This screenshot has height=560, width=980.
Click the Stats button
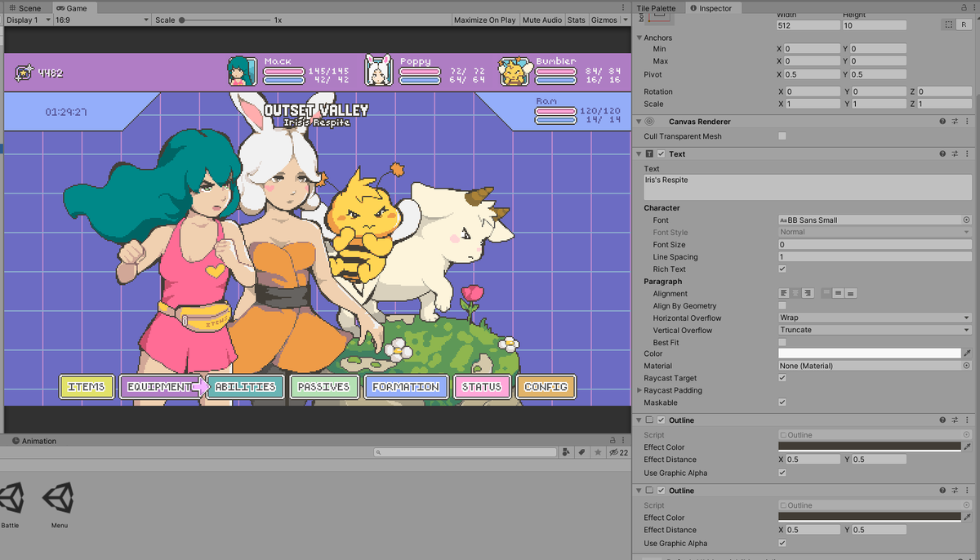pos(577,20)
